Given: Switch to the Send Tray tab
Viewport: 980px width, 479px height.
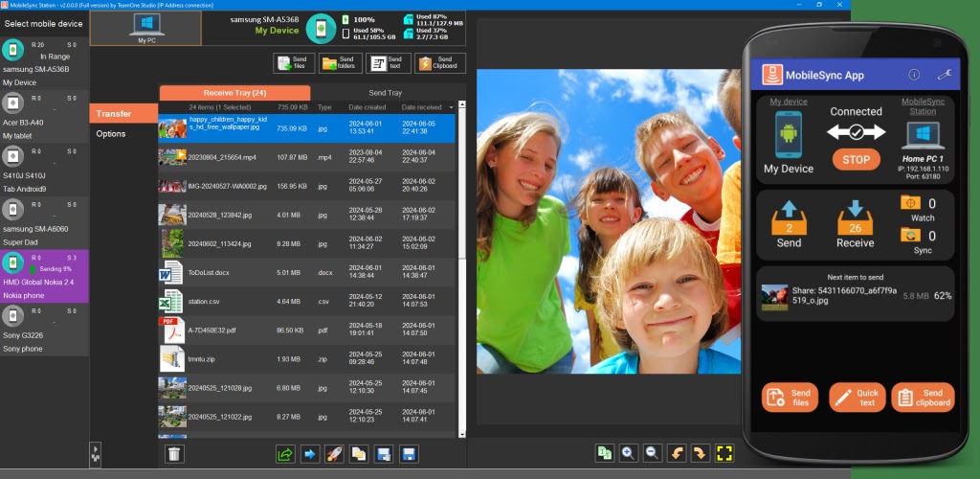Looking at the screenshot, I should (x=385, y=93).
